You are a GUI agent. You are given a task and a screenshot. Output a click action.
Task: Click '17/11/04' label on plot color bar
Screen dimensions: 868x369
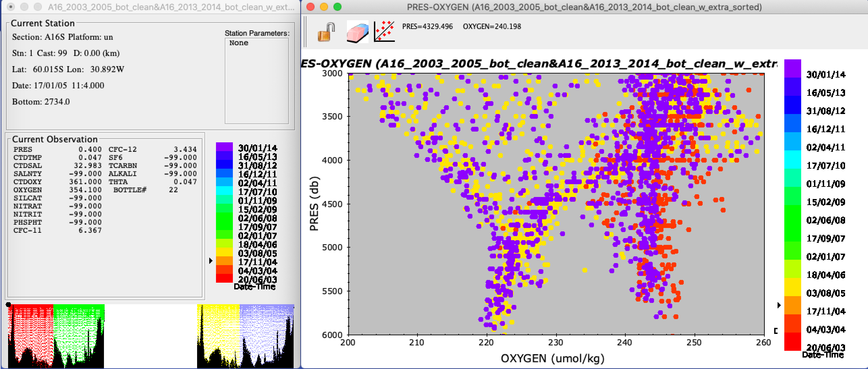tap(826, 311)
